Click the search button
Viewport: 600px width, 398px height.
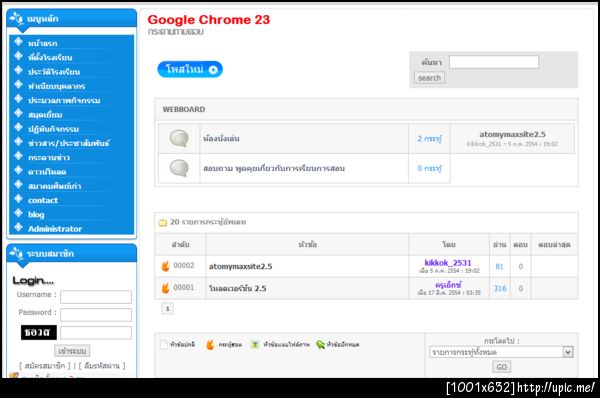tap(429, 78)
